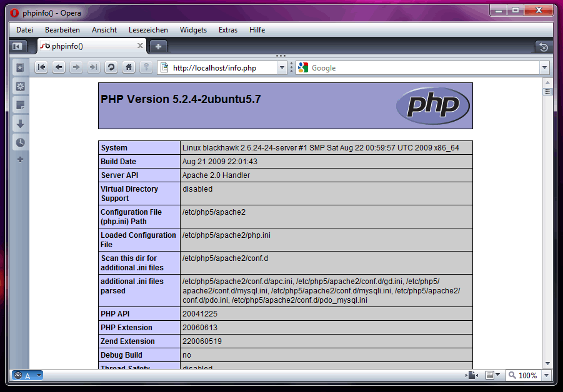Open the Lesezeichen menu
This screenshot has height=392, width=563.
[x=148, y=30]
